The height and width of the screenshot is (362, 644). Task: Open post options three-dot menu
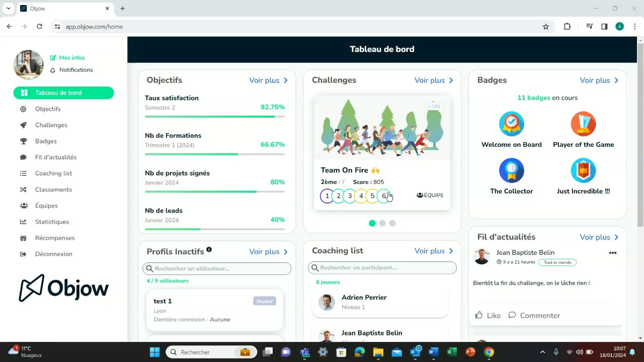point(613,253)
